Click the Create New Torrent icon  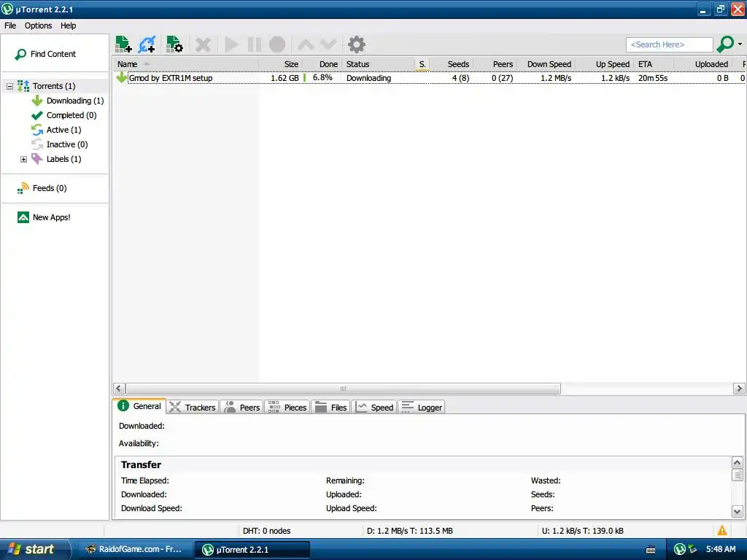point(174,44)
